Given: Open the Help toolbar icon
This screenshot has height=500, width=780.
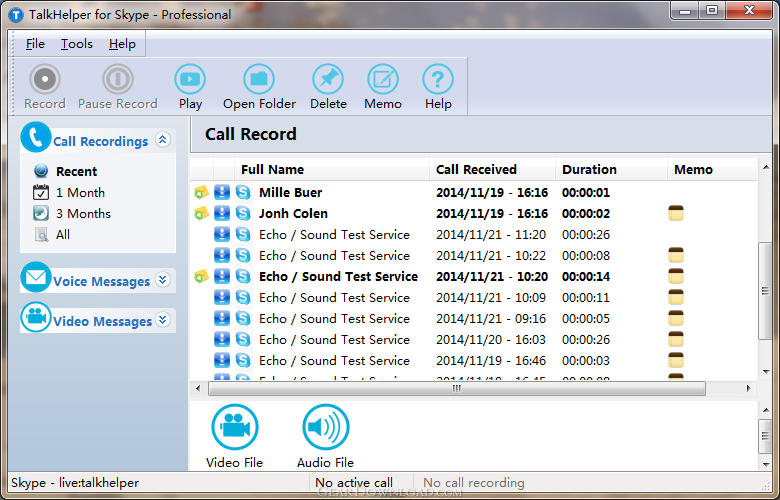Looking at the screenshot, I should click(438, 79).
